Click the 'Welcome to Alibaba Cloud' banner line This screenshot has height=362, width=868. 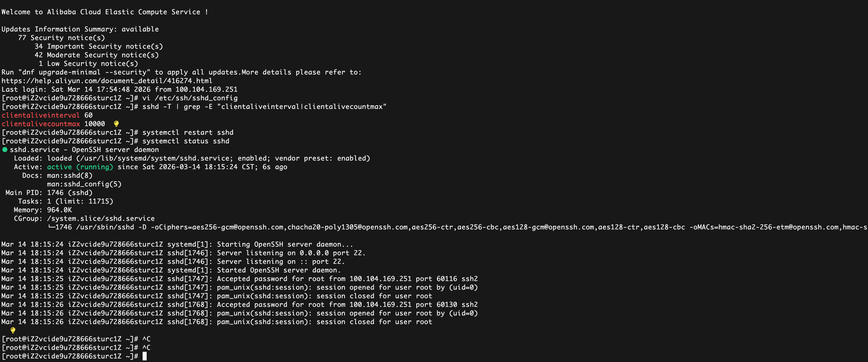tap(105, 12)
